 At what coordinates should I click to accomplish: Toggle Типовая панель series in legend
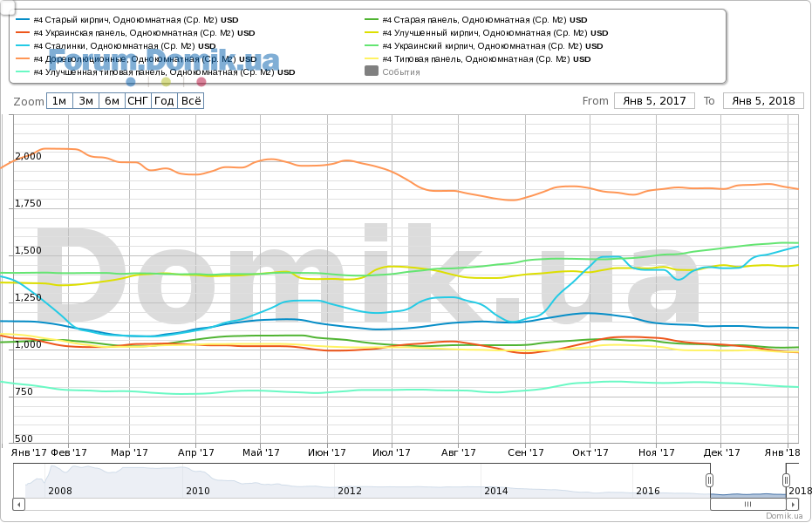click(478, 59)
